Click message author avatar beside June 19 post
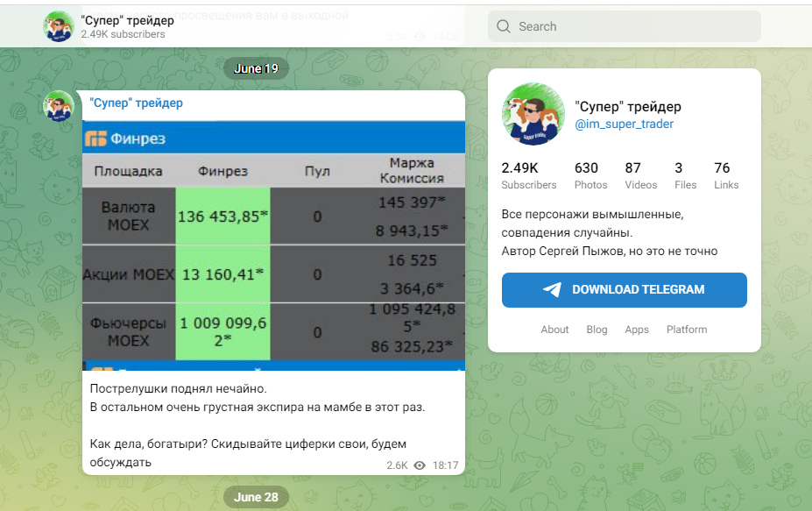Viewport: 812px width, 511px height. (x=59, y=106)
